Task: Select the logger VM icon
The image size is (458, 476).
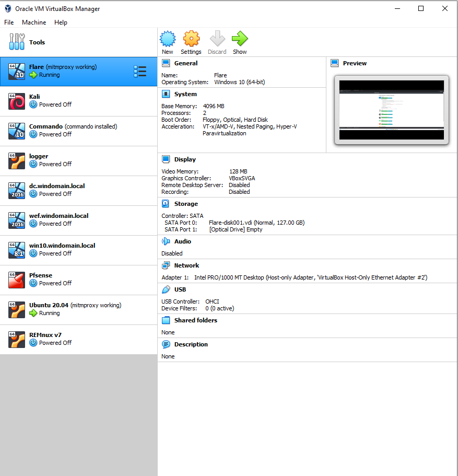Action: (17, 160)
